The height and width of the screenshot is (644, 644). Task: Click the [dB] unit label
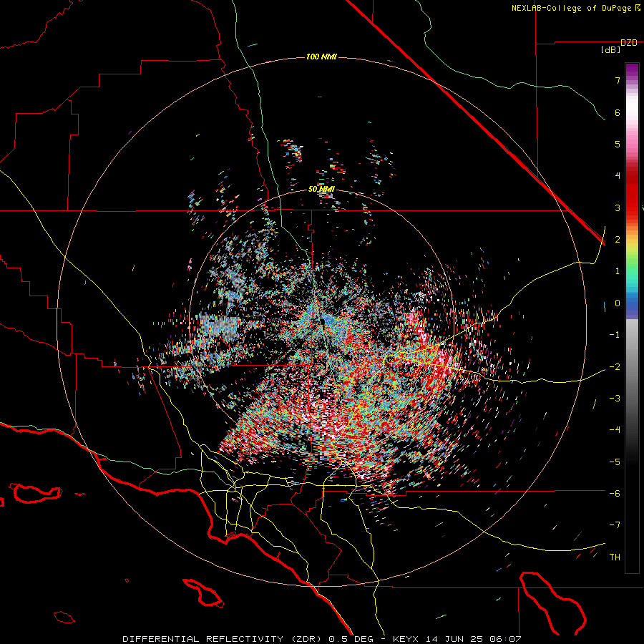click(x=611, y=50)
